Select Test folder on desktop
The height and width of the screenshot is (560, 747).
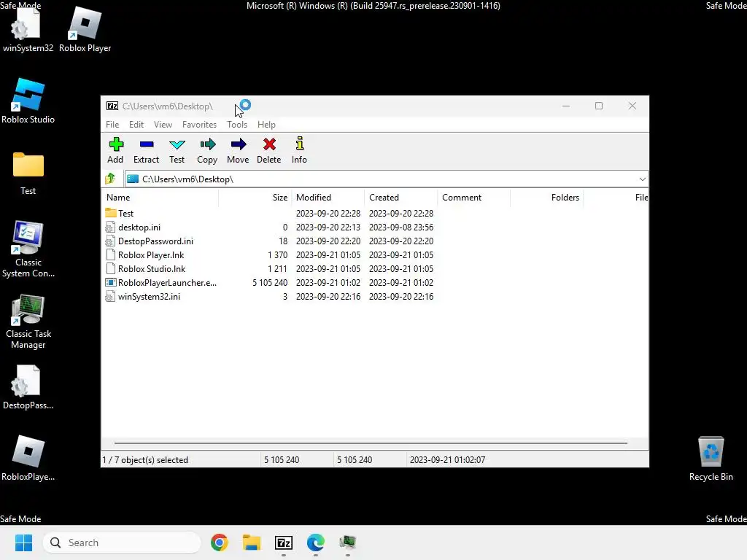click(x=28, y=172)
